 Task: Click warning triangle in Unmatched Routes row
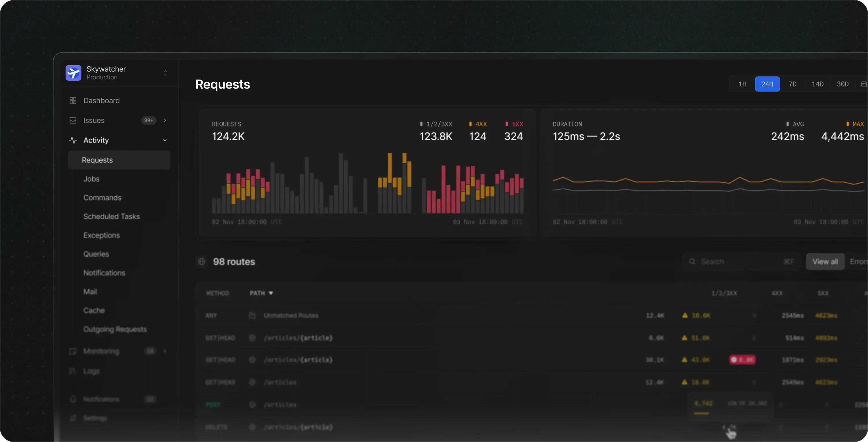pyautogui.click(x=685, y=315)
